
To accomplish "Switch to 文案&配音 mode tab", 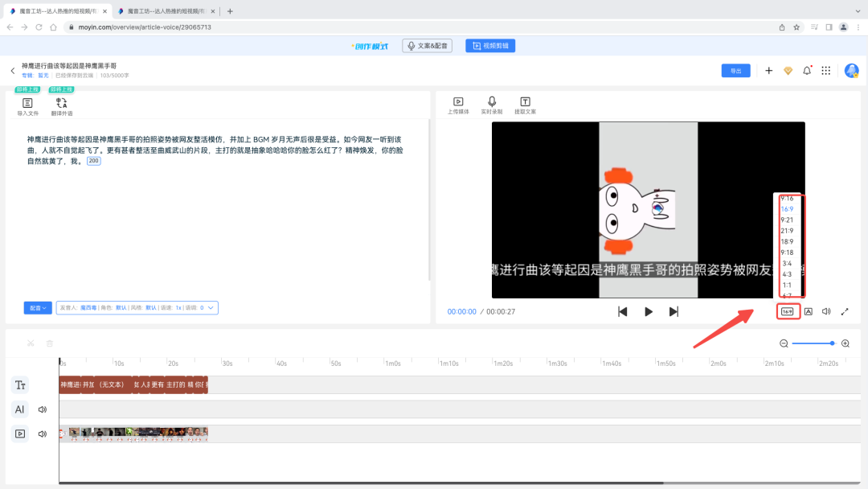I will coord(428,46).
